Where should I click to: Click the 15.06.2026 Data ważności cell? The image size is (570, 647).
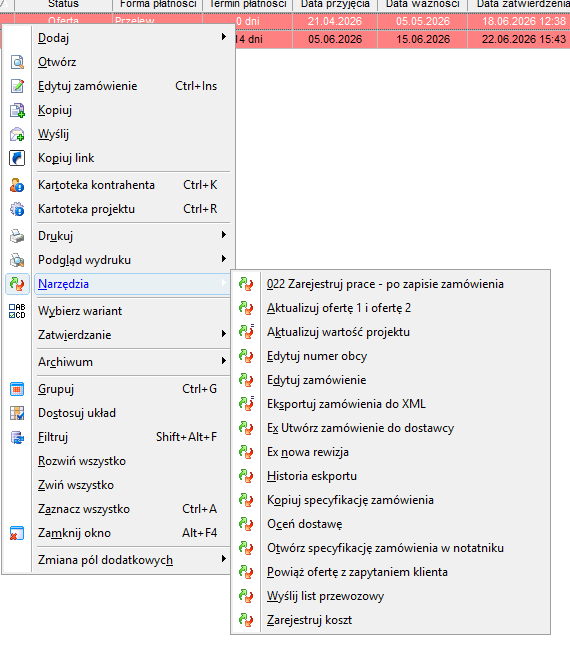tap(423, 39)
